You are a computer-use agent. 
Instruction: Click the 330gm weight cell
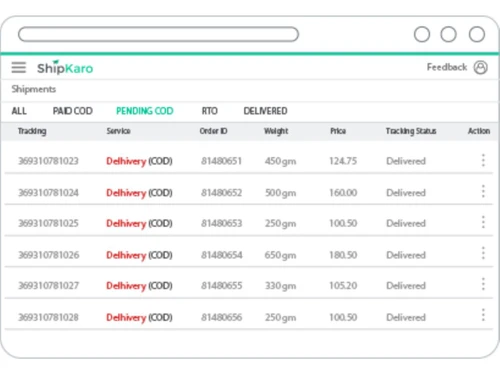[280, 286]
